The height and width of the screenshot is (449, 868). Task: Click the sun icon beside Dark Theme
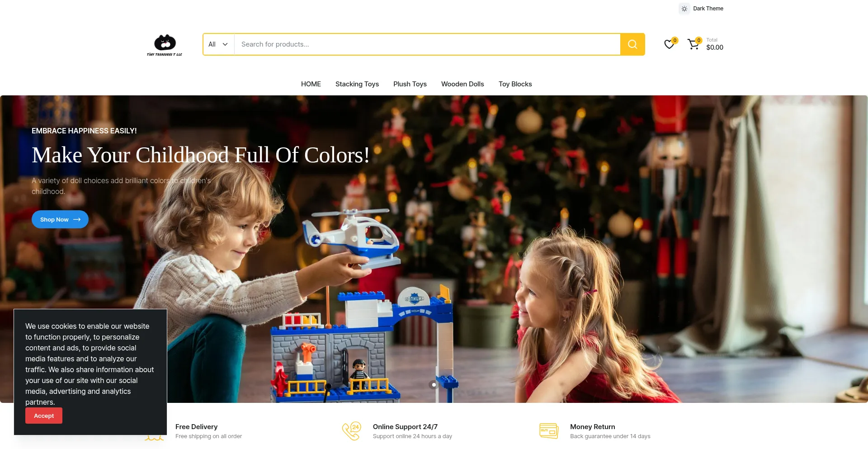click(x=684, y=9)
